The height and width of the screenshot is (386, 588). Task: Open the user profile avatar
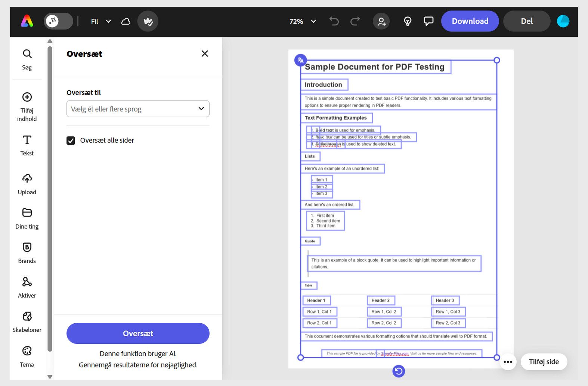click(x=563, y=21)
